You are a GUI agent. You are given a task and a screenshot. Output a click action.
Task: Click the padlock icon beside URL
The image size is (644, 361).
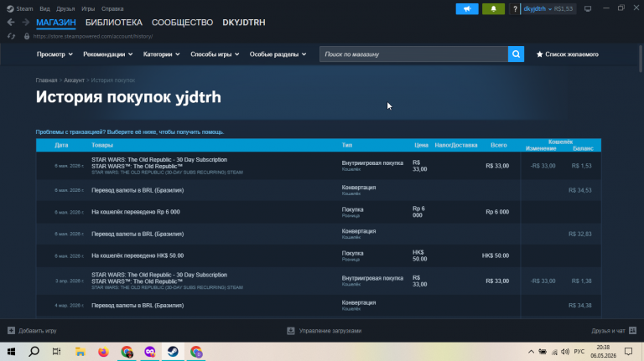(x=27, y=36)
